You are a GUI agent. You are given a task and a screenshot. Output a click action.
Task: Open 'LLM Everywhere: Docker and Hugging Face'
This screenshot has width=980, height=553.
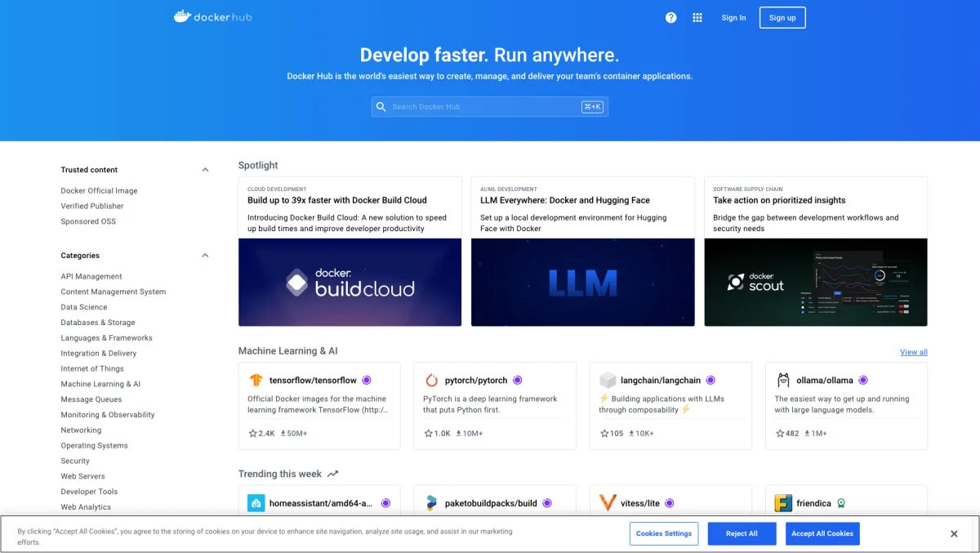565,200
